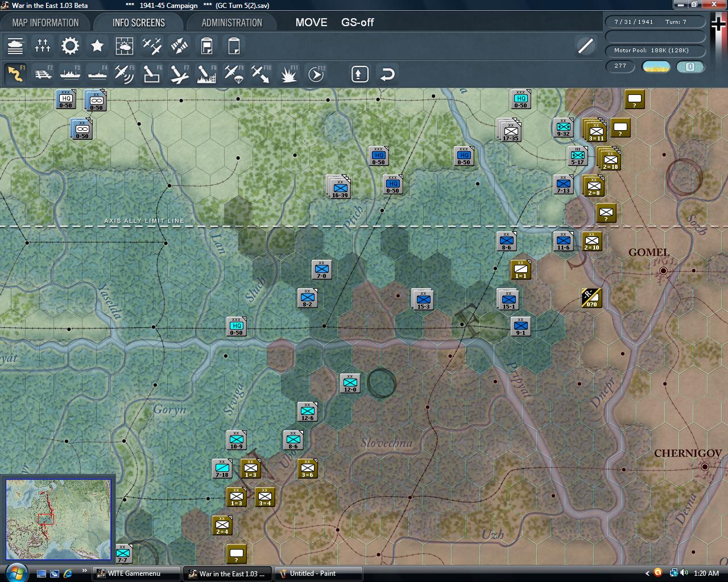Click the Gomel city marker

pos(663,271)
